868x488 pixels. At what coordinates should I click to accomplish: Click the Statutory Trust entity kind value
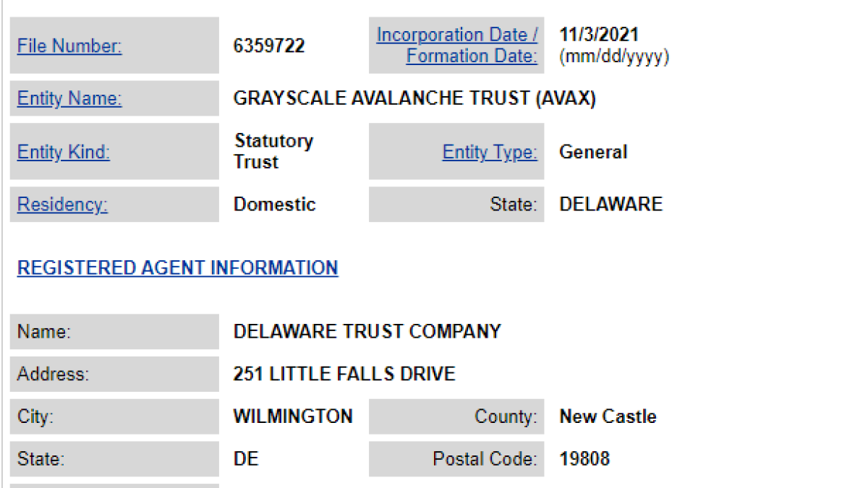tap(273, 151)
